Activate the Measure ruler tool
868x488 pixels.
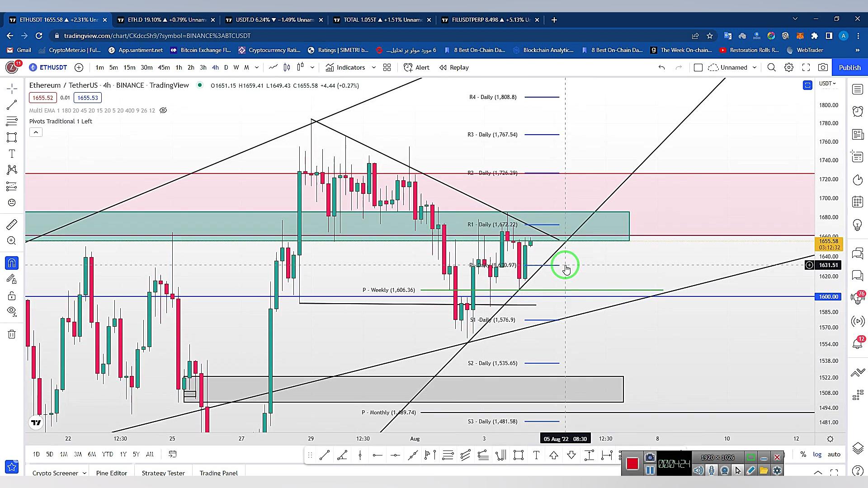pos(12,225)
